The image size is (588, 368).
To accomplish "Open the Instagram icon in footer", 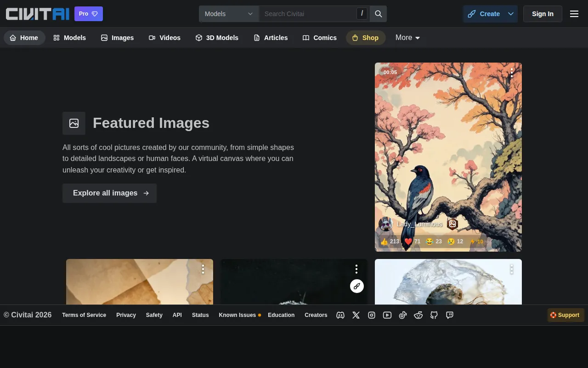I will pyautogui.click(x=372, y=315).
